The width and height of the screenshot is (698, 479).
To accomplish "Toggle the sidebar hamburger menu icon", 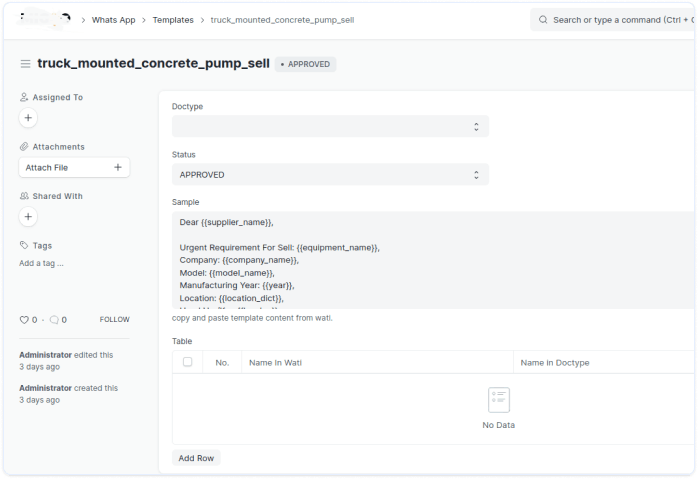I will (x=25, y=64).
